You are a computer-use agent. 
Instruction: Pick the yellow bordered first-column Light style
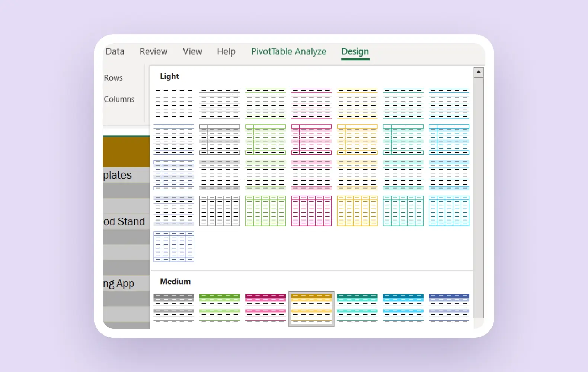click(x=357, y=139)
